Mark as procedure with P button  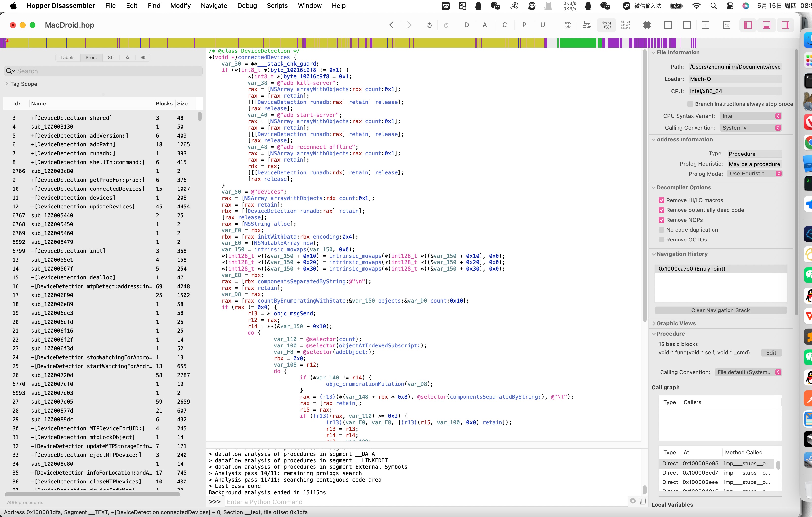pyautogui.click(x=524, y=25)
